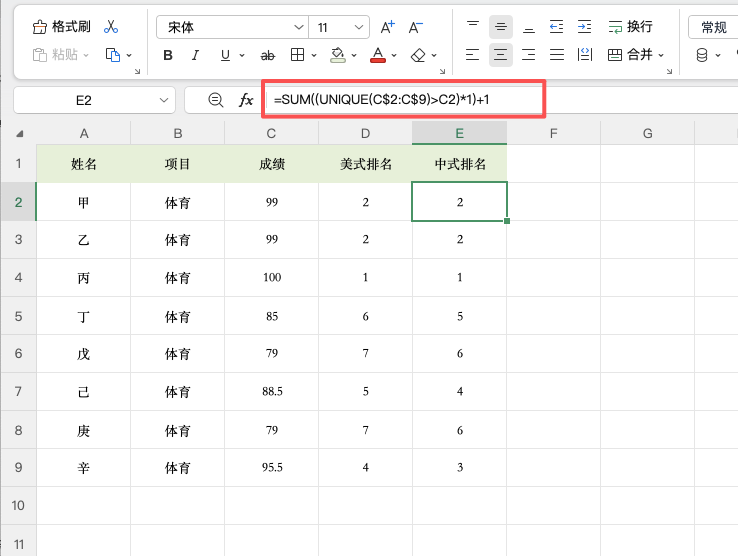The height and width of the screenshot is (556, 738).
Task: Select column A header
Action: [84, 133]
